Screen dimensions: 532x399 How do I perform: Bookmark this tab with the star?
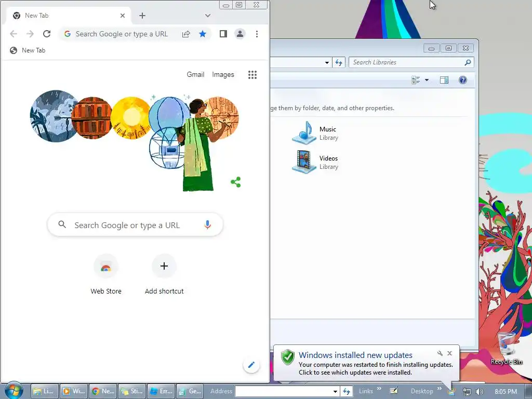coord(203,34)
